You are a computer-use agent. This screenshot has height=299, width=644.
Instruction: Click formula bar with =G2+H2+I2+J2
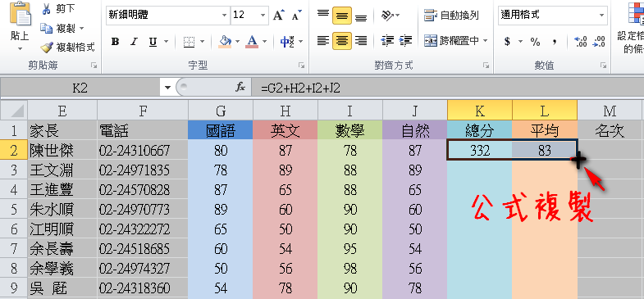[x=448, y=88]
